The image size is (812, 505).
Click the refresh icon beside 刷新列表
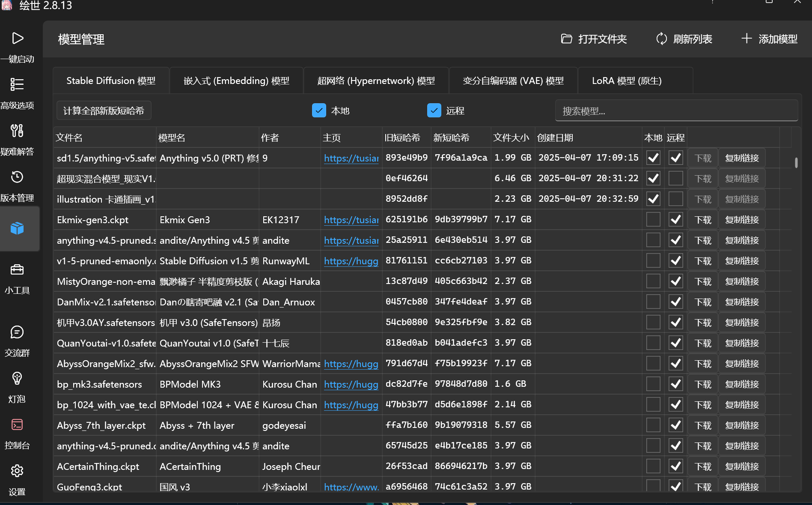pos(662,39)
